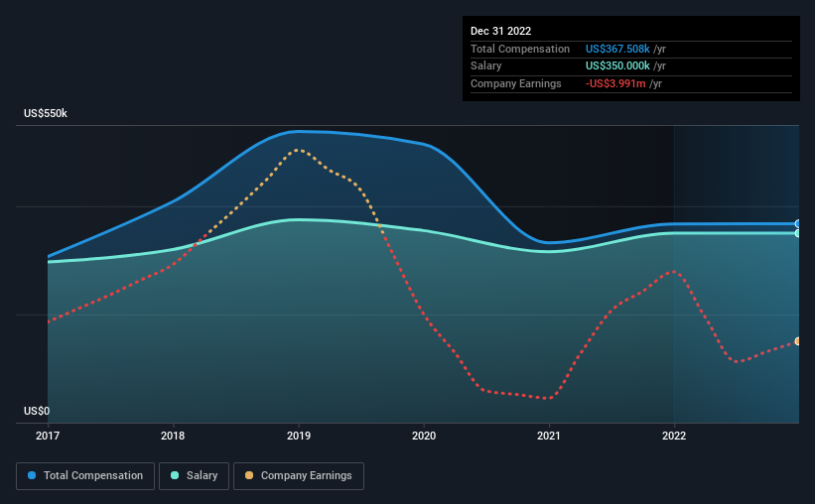Click the orange Company Earnings end marker
Image resolution: width=815 pixels, height=504 pixels.
point(798,341)
